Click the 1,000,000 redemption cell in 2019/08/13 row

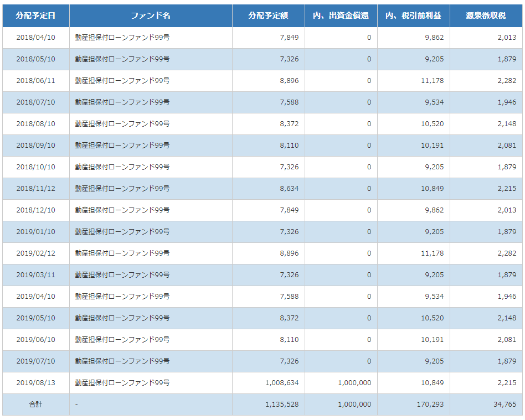click(354, 383)
